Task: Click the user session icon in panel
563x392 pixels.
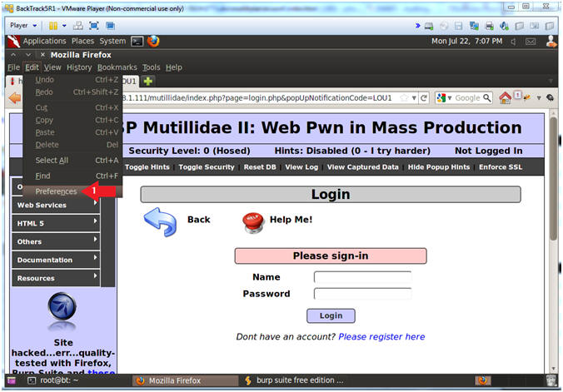Action: click(551, 42)
